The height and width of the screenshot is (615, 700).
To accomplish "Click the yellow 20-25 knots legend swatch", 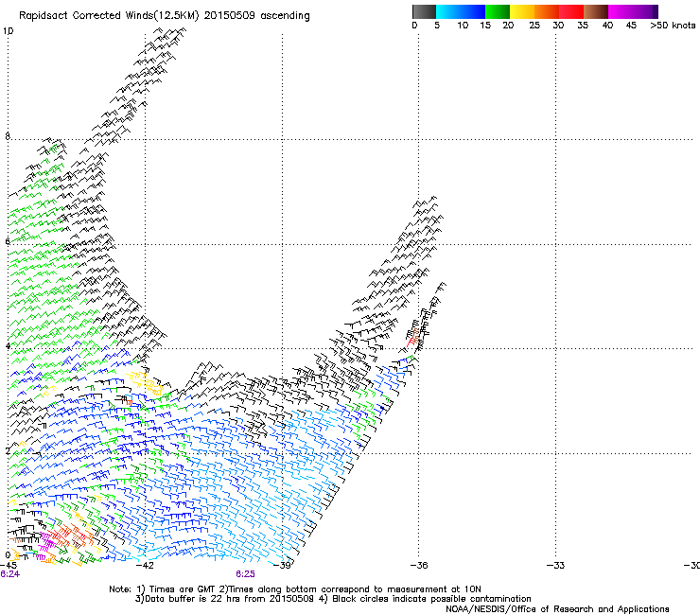I will coord(522,11).
